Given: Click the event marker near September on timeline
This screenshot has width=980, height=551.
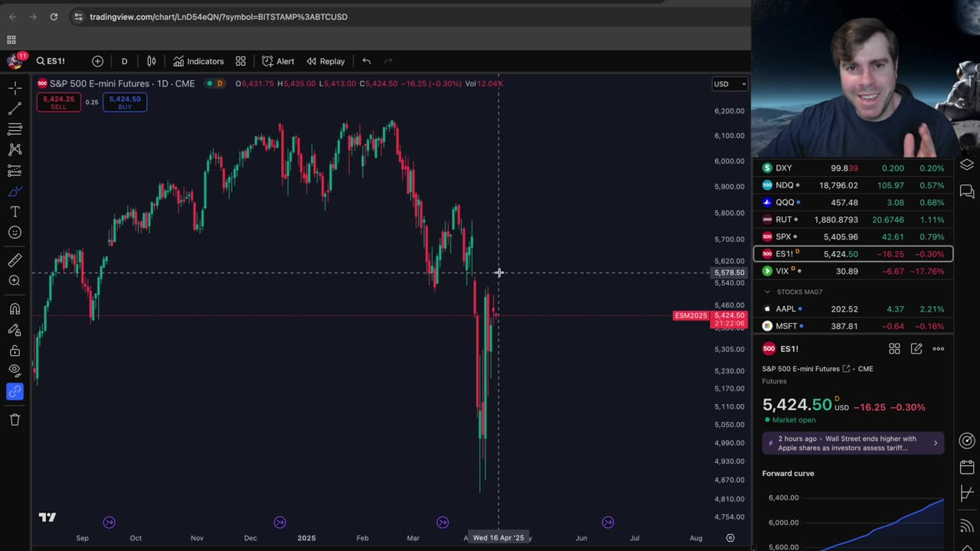Looking at the screenshot, I should [109, 523].
